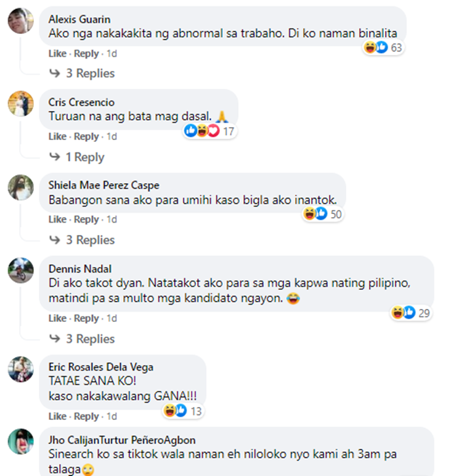Like Shiela Mae Perez Caspe's comment
This screenshot has height=476, width=462.
(57, 219)
